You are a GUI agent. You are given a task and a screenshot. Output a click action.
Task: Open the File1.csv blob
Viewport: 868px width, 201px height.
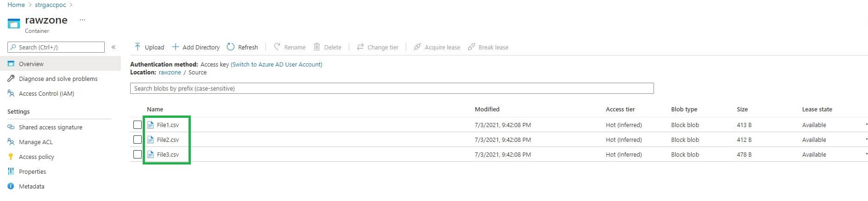point(168,125)
